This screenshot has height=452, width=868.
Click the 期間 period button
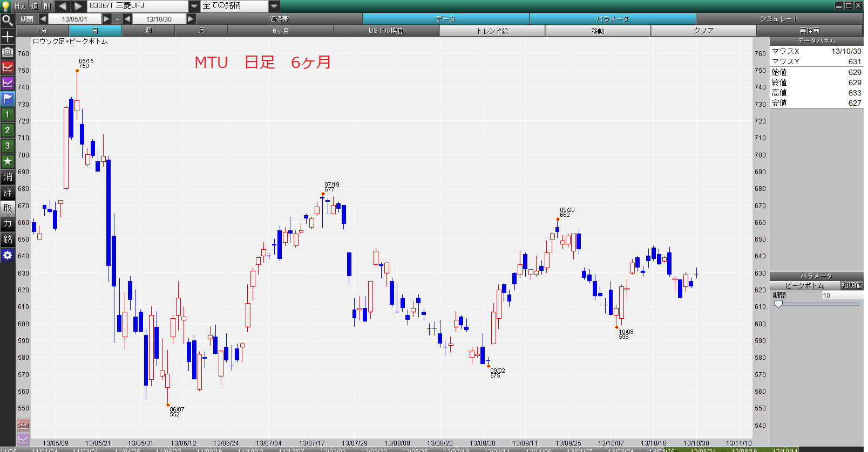(27, 19)
